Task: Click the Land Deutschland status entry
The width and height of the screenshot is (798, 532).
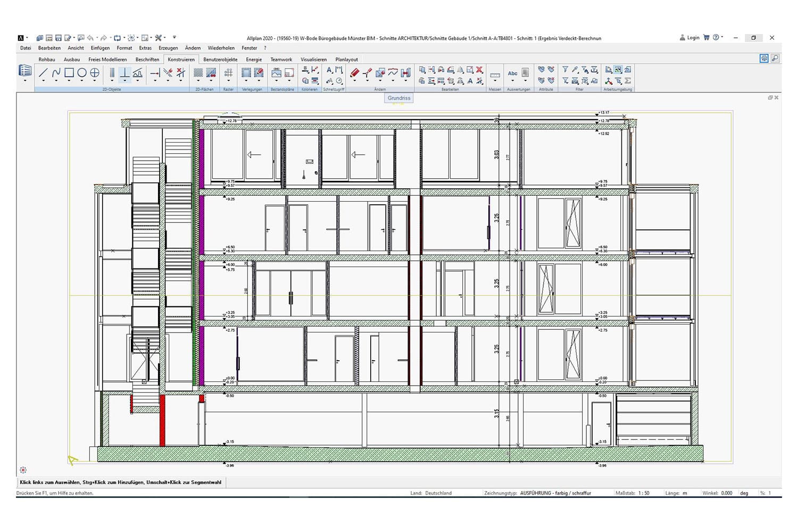Action: pos(431,493)
